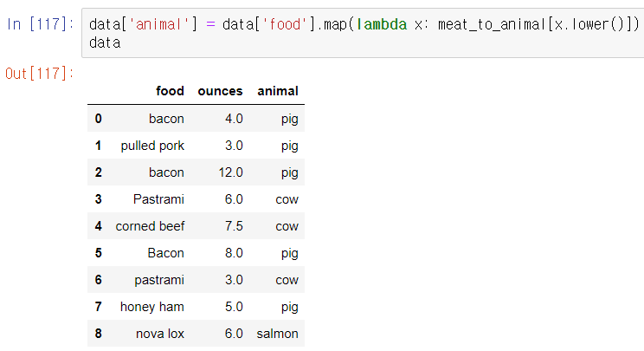Click the Out[117] output prompt label
This screenshot has height=351, width=644.
(x=40, y=74)
